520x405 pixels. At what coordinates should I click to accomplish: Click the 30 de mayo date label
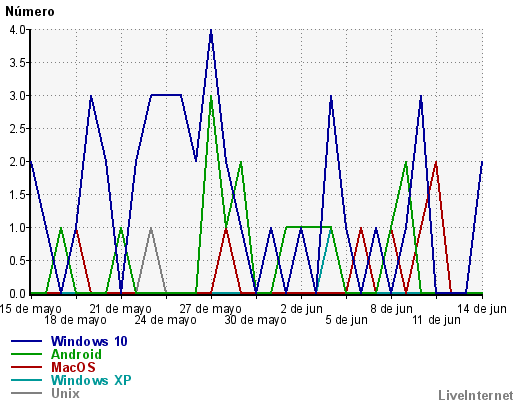(x=256, y=320)
